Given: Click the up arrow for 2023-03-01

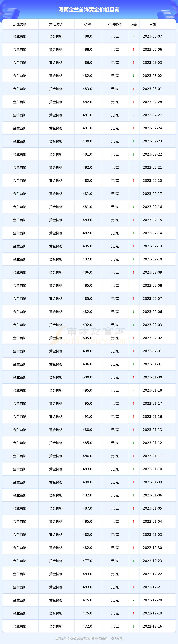Looking at the screenshot, I should tap(133, 89).
